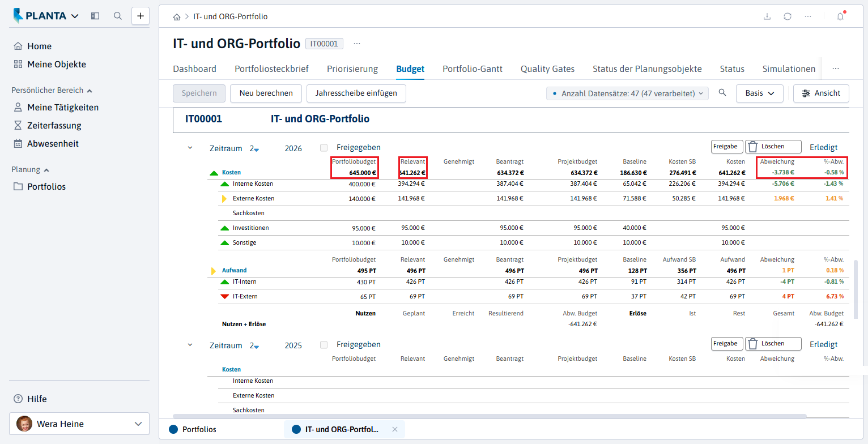Refresh using the reload icon
Screen dimensions: 868x444
(x=788, y=16)
